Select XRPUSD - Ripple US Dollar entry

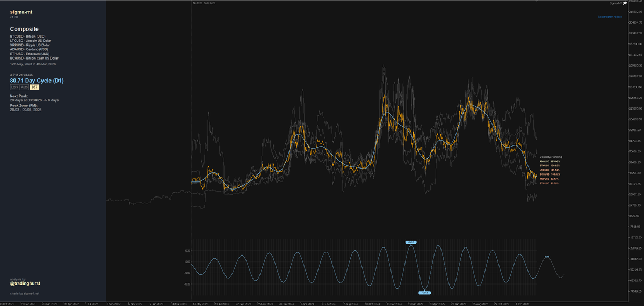point(30,45)
